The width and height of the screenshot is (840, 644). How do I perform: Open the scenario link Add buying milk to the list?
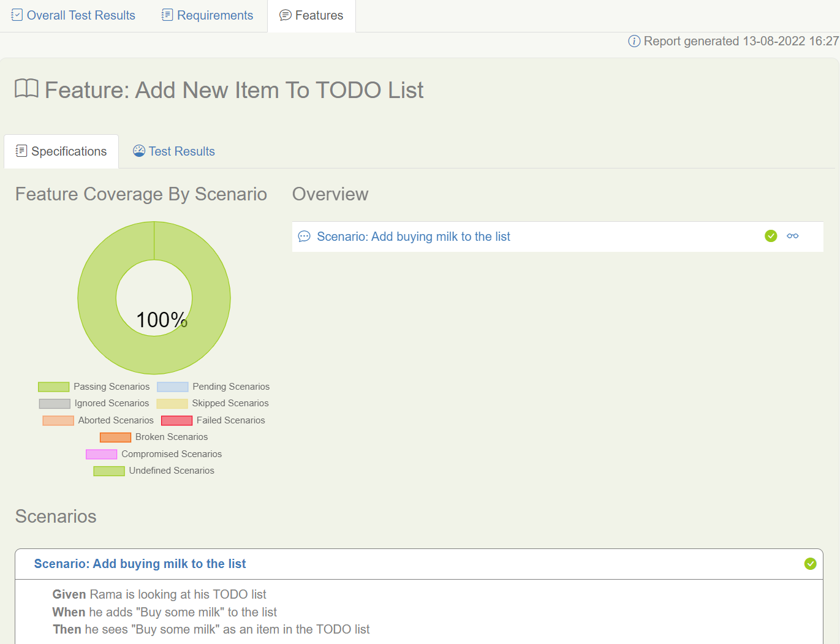(413, 236)
